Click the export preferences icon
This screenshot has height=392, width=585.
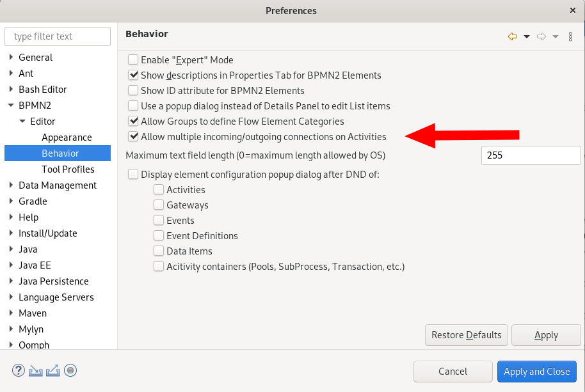click(53, 370)
